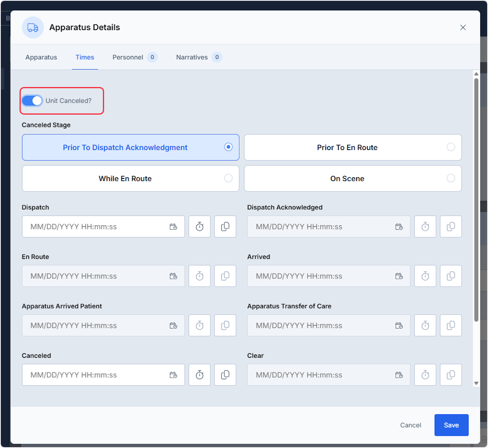This screenshot has width=488, height=448.
Task: Choose While En Route canceled stage
Action: 131,178
